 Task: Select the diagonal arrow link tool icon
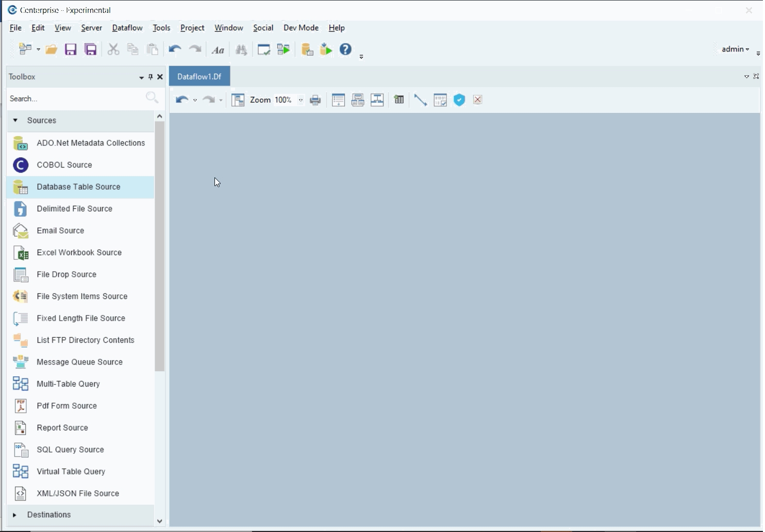(x=420, y=100)
